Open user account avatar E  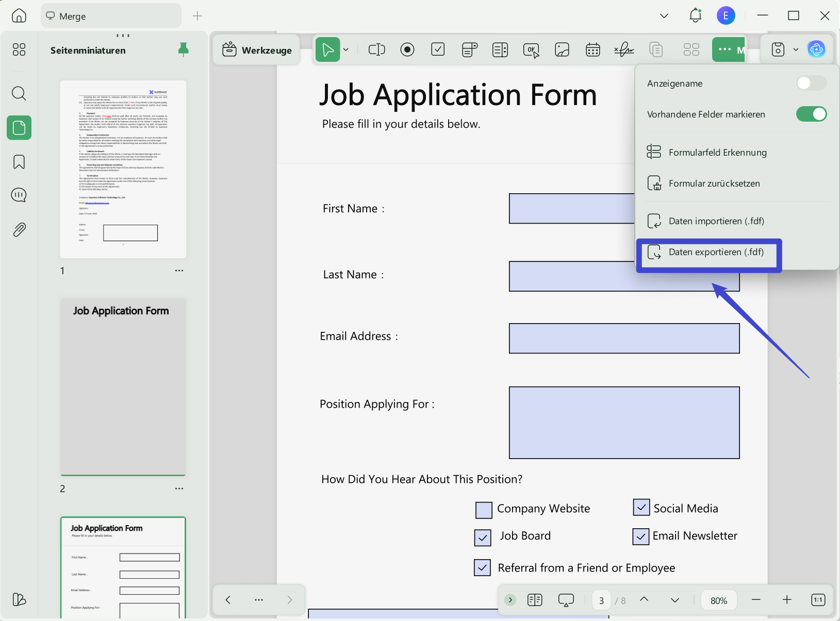click(726, 15)
